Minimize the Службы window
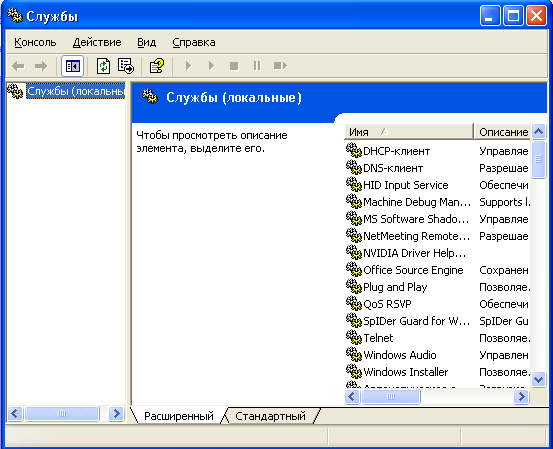 coord(490,16)
